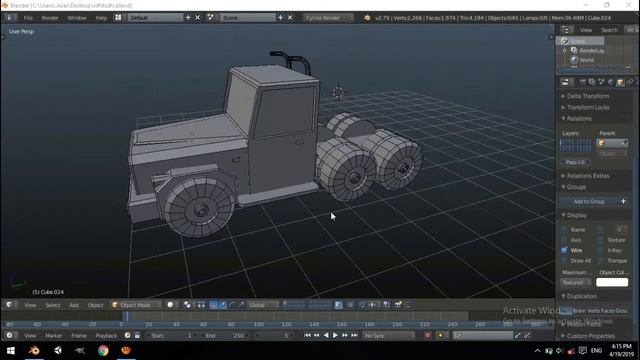Screen dimensions: 640x360
Task: Open the timeline Marker menu
Action: point(53,336)
